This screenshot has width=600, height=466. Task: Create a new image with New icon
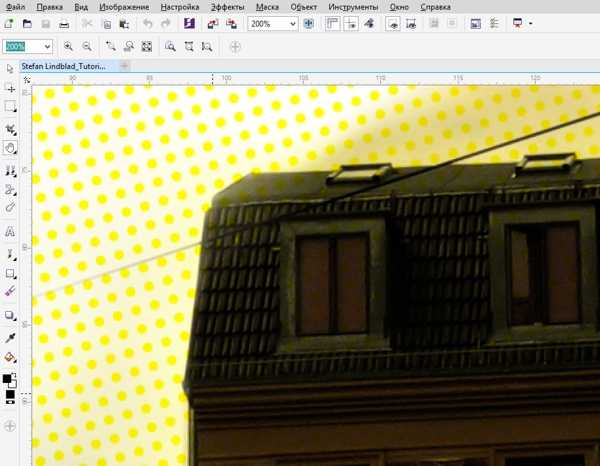point(9,24)
